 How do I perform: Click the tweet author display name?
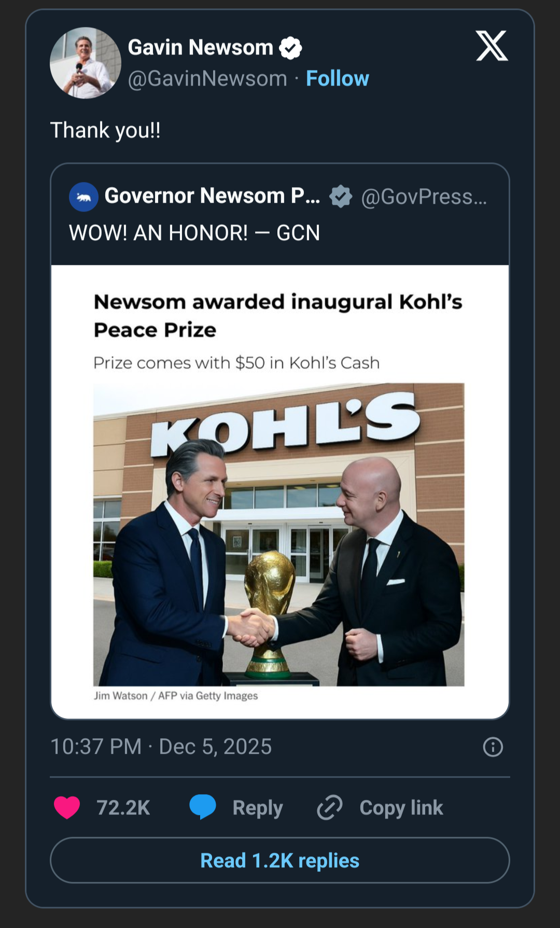tap(200, 48)
